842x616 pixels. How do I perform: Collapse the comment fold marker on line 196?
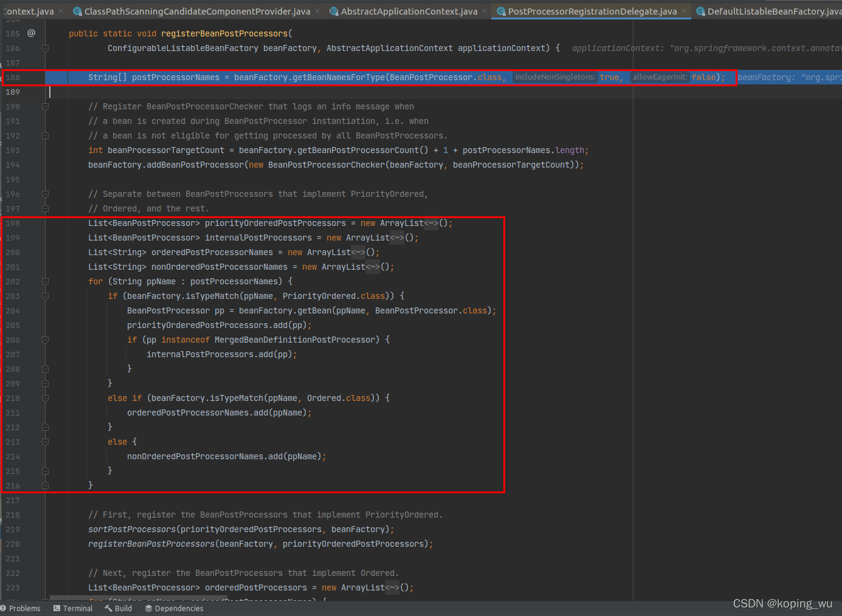click(x=45, y=194)
